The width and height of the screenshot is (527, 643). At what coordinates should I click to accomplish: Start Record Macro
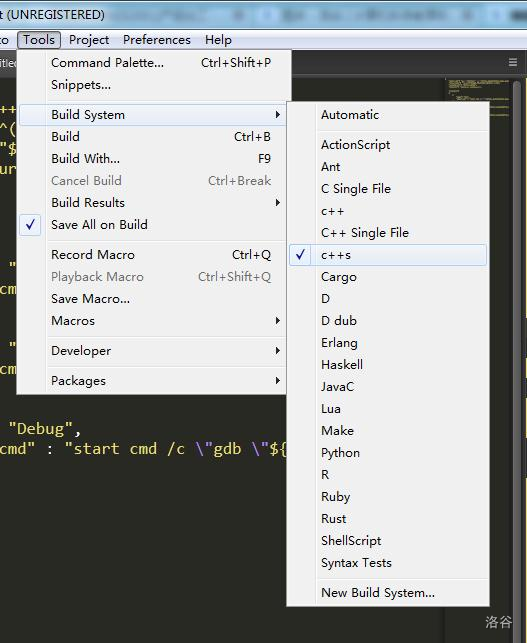(x=153, y=255)
